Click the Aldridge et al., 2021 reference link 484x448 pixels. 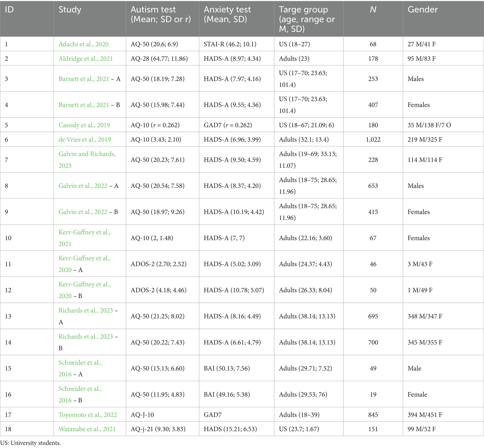point(85,59)
